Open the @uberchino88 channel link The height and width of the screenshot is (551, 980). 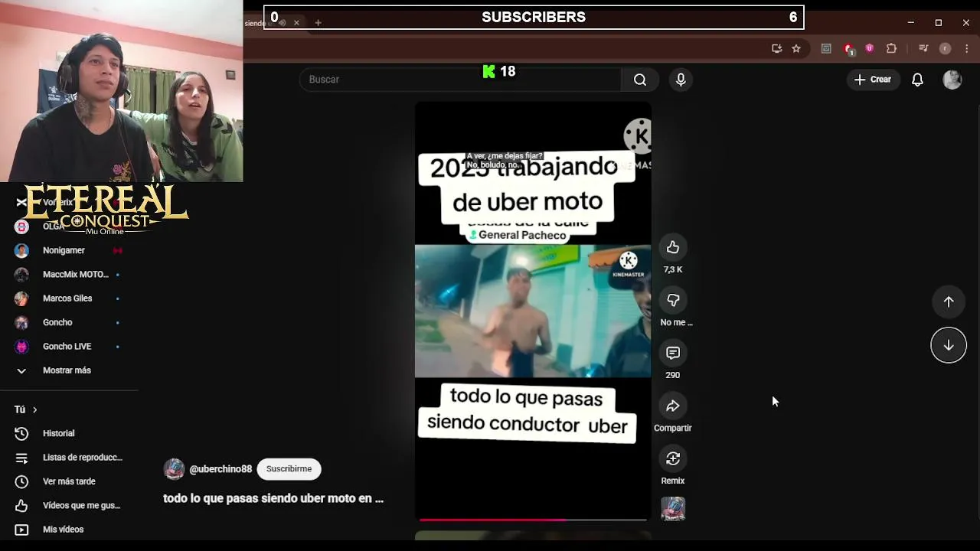point(220,469)
